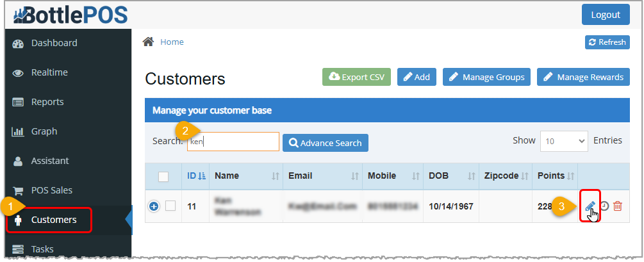Sort by Mobile column arrows
This screenshot has width=644, height=262.
(x=416, y=176)
